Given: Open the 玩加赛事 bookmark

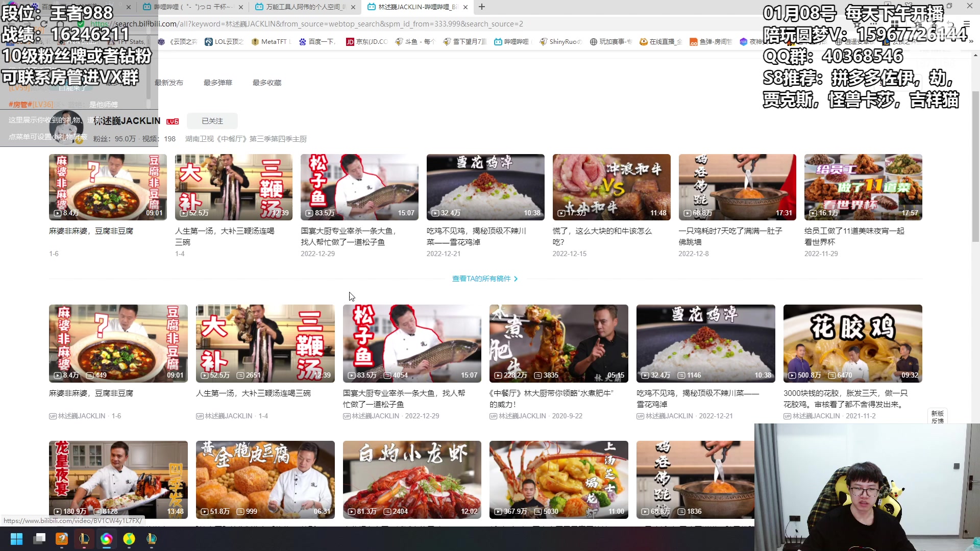Looking at the screenshot, I should tap(610, 42).
